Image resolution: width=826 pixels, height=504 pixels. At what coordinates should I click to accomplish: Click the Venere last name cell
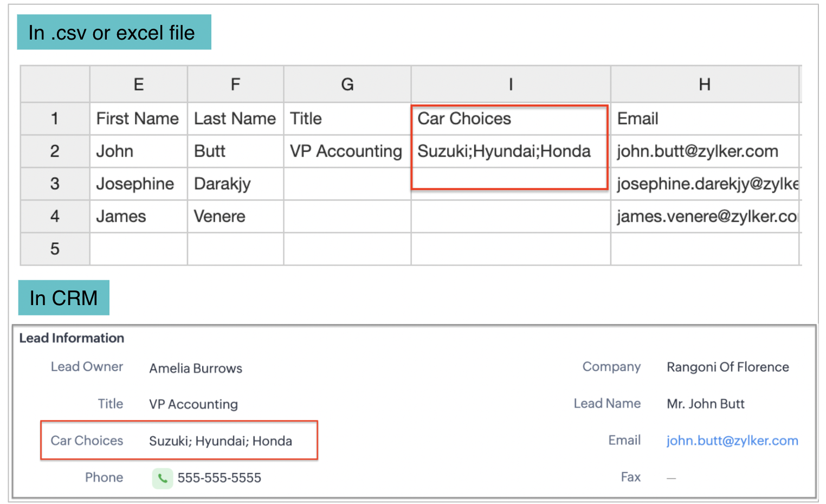220,216
